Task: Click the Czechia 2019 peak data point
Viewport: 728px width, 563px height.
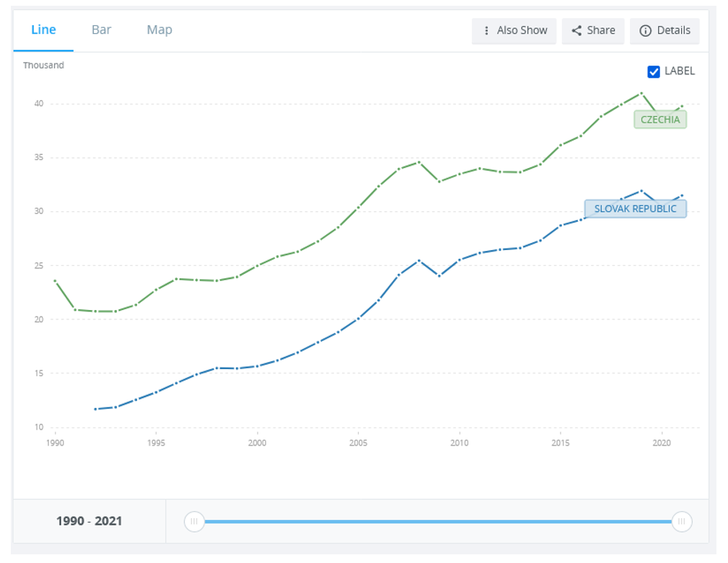Action: tap(641, 93)
